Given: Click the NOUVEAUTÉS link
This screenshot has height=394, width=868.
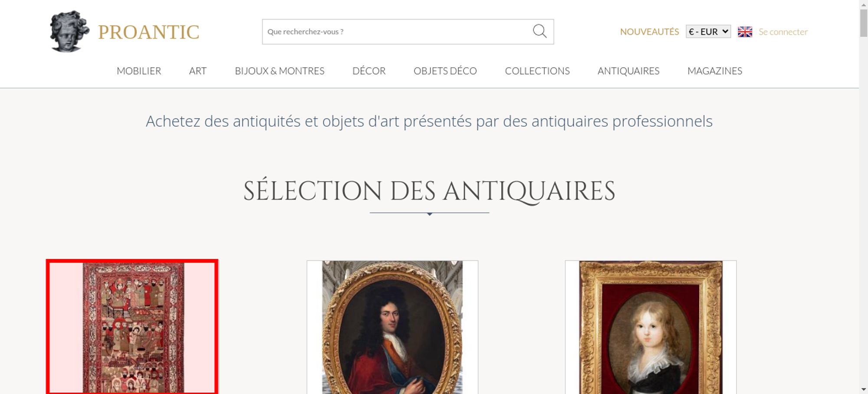Looking at the screenshot, I should [x=649, y=32].
